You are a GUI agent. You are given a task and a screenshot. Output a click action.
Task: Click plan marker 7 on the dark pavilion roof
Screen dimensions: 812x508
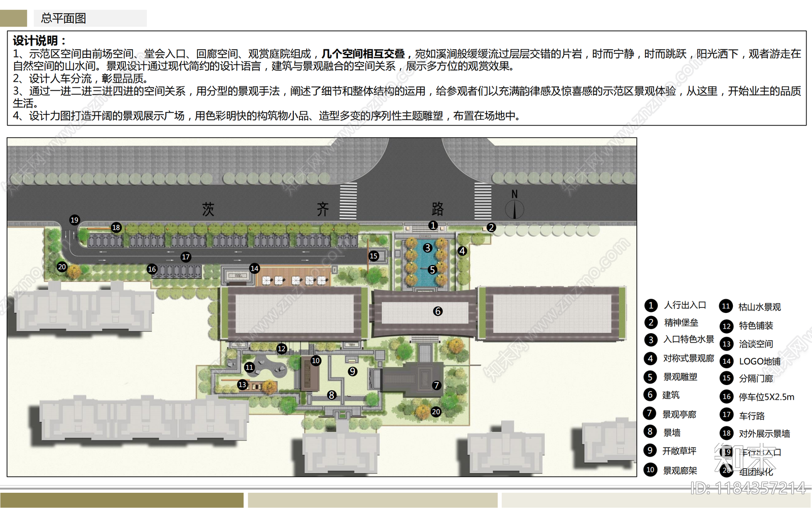coord(436,386)
